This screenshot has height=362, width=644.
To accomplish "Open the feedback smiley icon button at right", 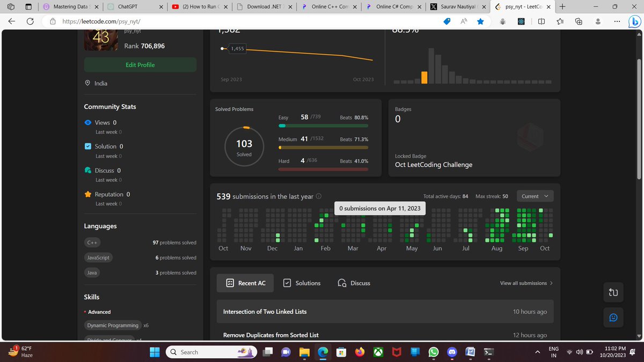I will coord(613,317).
